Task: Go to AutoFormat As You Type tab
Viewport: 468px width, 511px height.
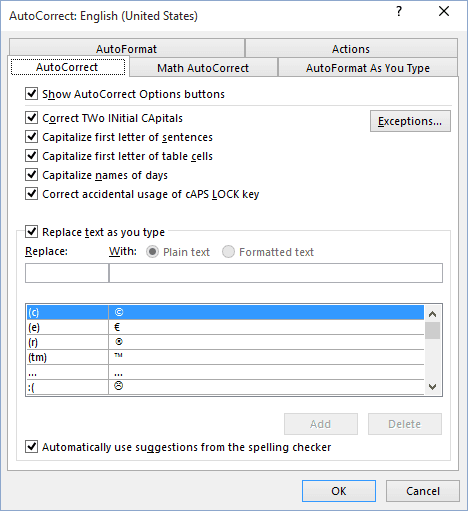Action: 368,68
